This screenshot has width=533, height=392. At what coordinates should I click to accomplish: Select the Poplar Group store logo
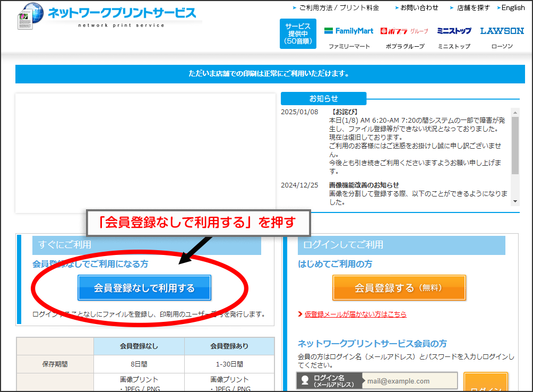tap(405, 31)
